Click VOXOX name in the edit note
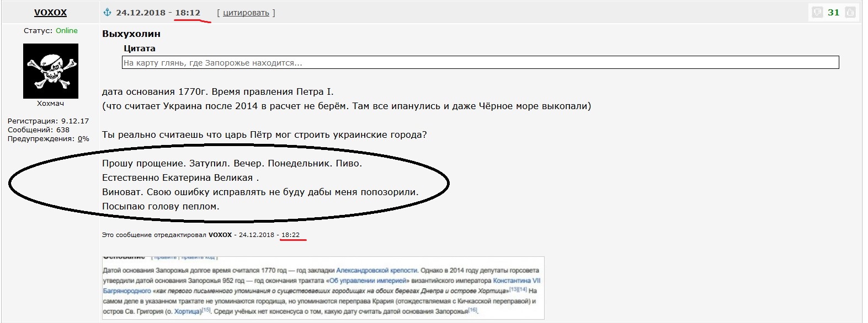 pos(220,235)
